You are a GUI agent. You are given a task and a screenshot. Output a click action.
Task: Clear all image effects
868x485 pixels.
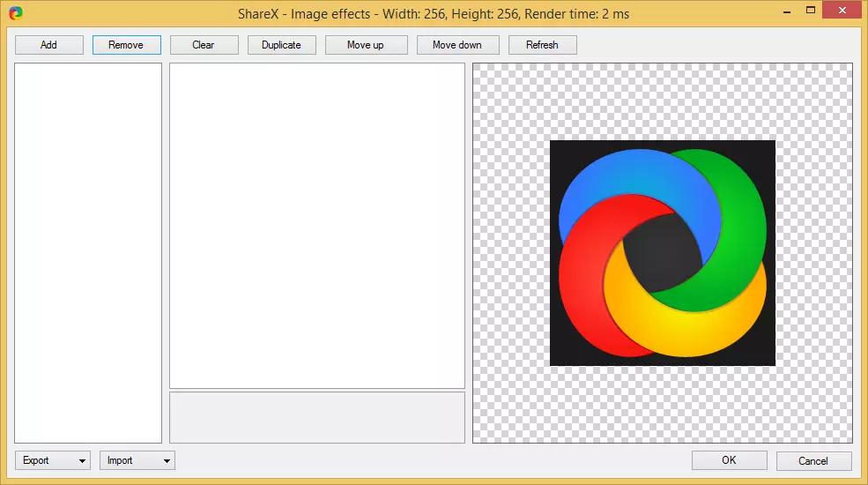coord(204,45)
